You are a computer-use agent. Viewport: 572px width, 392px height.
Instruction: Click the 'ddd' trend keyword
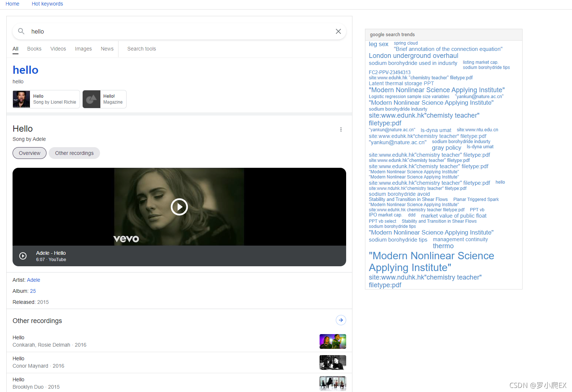pos(411,215)
